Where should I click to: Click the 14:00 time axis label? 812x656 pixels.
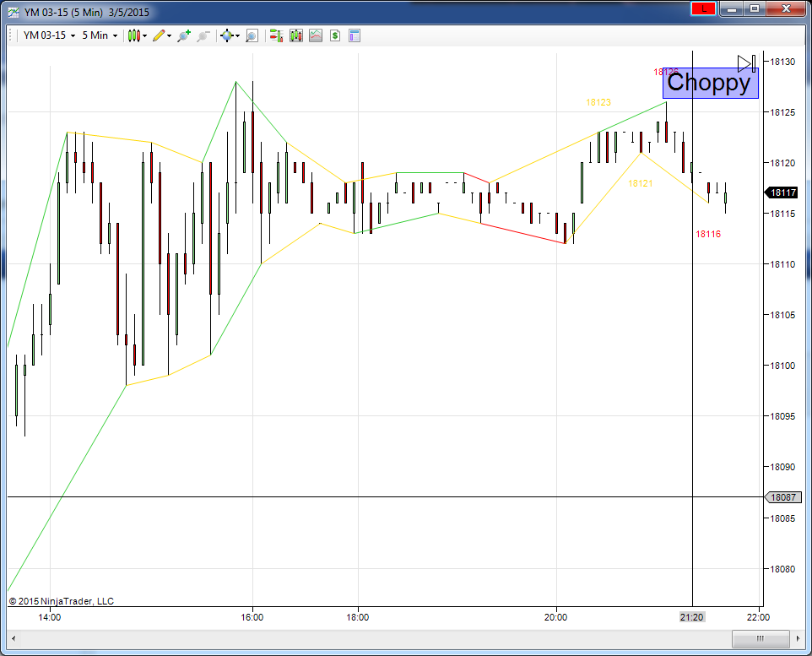click(x=50, y=617)
